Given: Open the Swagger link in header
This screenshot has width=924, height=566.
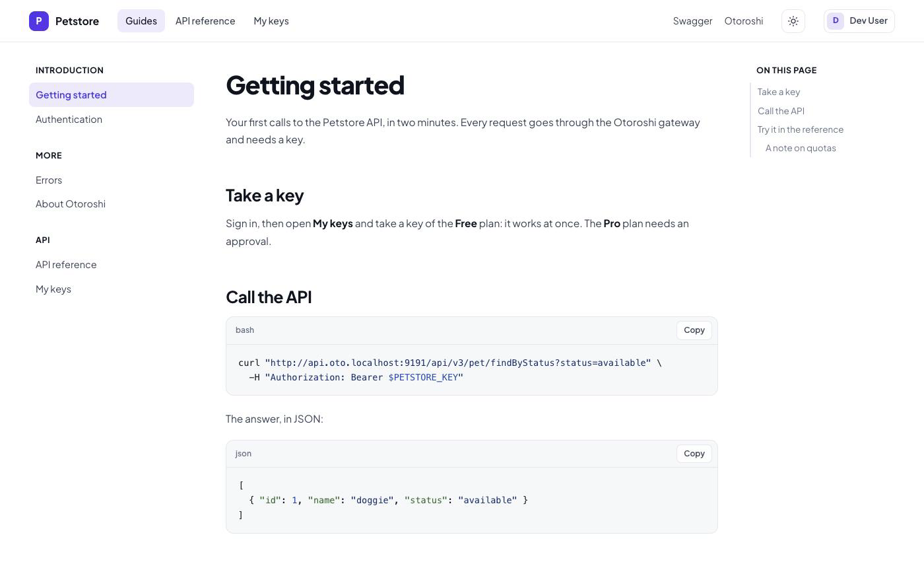Looking at the screenshot, I should pos(692,21).
